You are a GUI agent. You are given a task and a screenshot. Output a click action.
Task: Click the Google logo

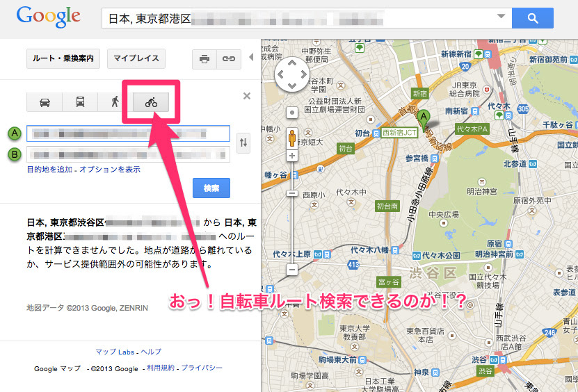48,17
